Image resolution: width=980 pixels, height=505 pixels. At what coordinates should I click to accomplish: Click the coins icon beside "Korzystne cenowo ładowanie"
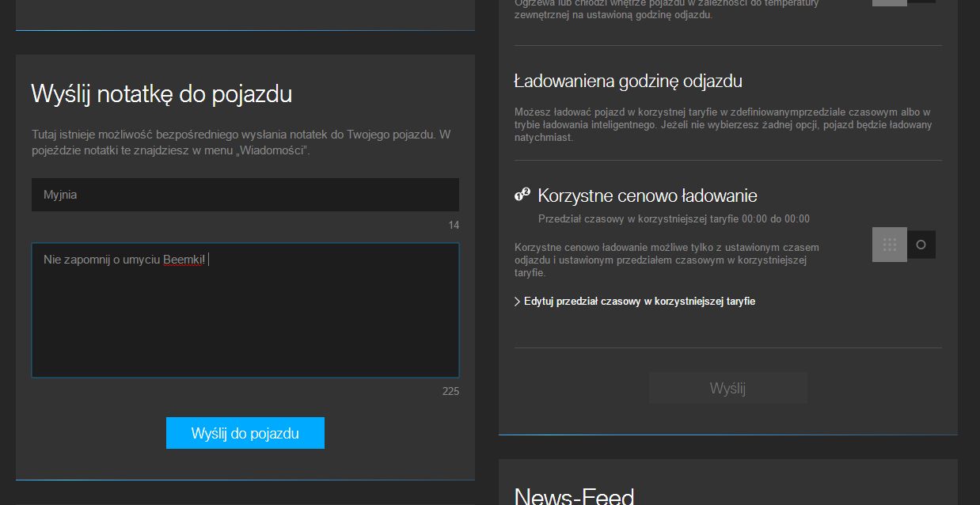[x=522, y=195]
